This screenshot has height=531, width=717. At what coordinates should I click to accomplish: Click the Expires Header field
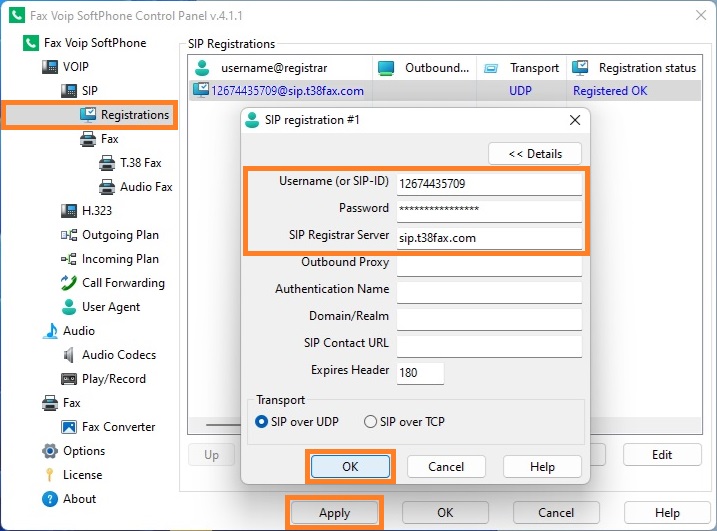click(x=420, y=373)
